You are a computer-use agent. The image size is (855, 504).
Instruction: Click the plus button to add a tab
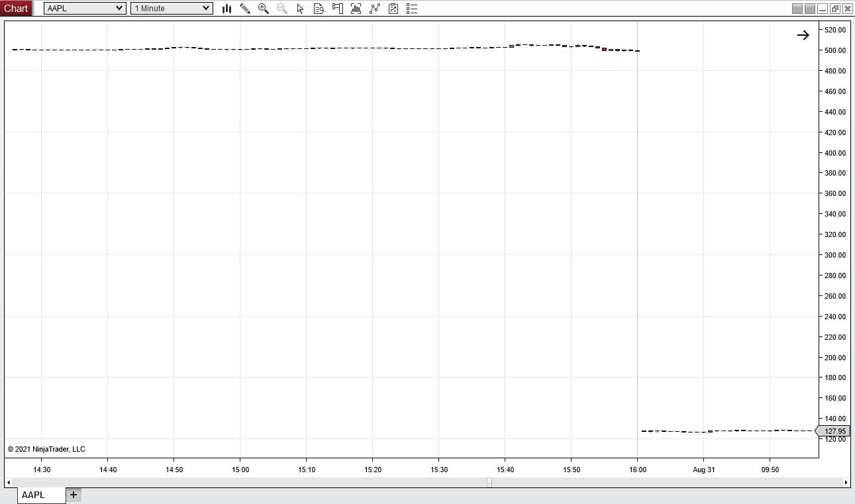73,495
